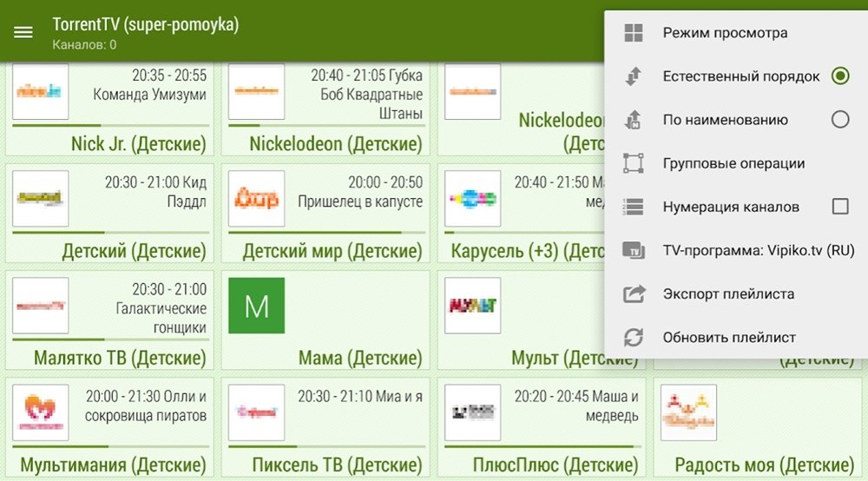Click the refresh playlist icon

pos(634,337)
